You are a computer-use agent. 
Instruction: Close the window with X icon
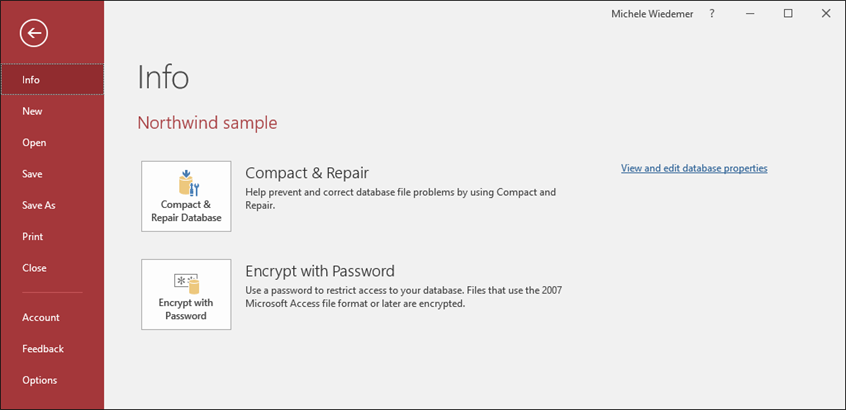[x=826, y=14]
